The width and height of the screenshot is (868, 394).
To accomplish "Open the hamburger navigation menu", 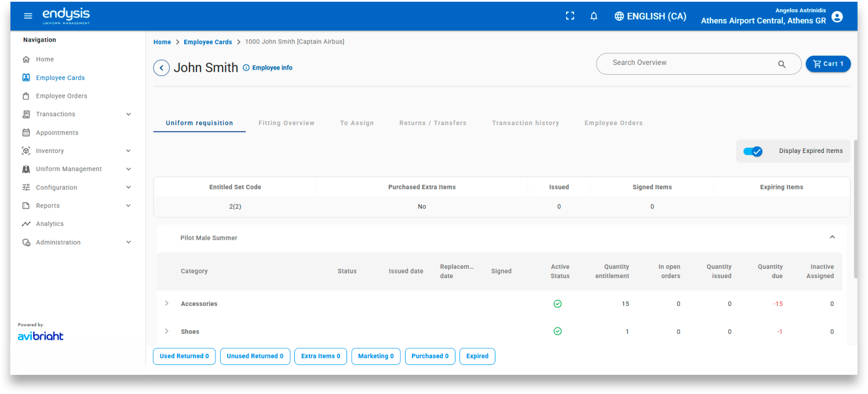I will click(x=28, y=16).
